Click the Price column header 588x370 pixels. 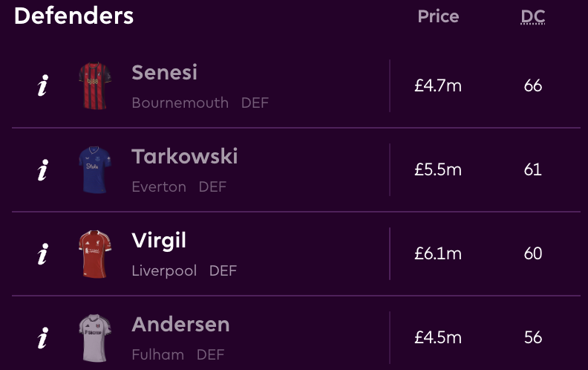click(438, 16)
